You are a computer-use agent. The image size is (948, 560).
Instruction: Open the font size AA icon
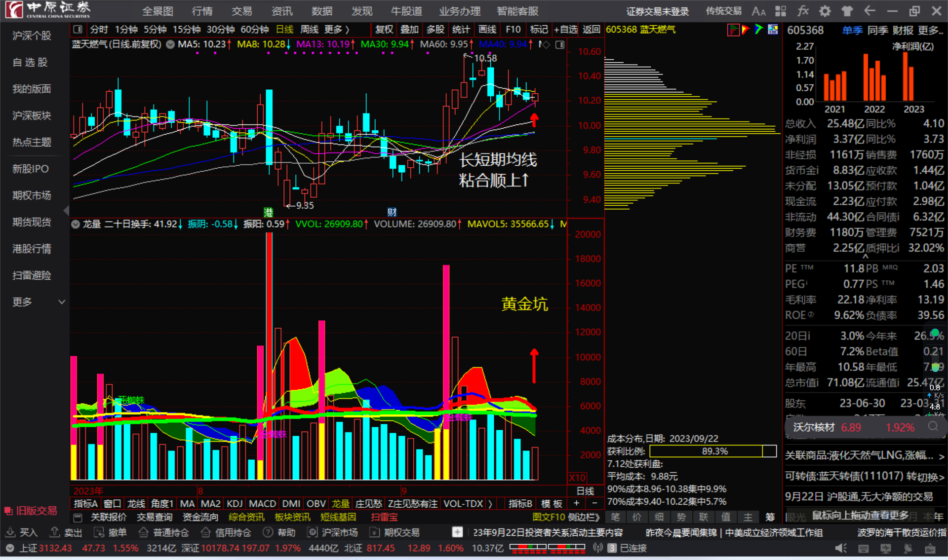[758, 11]
